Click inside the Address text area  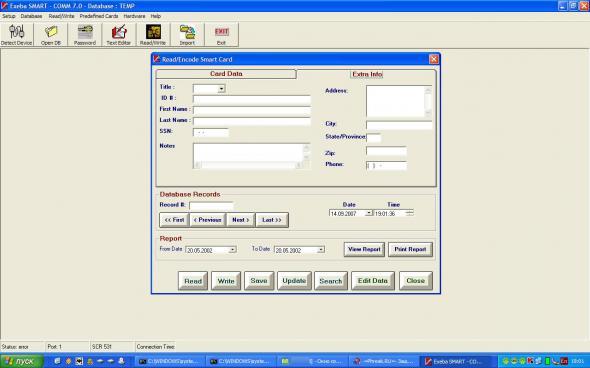(x=395, y=101)
